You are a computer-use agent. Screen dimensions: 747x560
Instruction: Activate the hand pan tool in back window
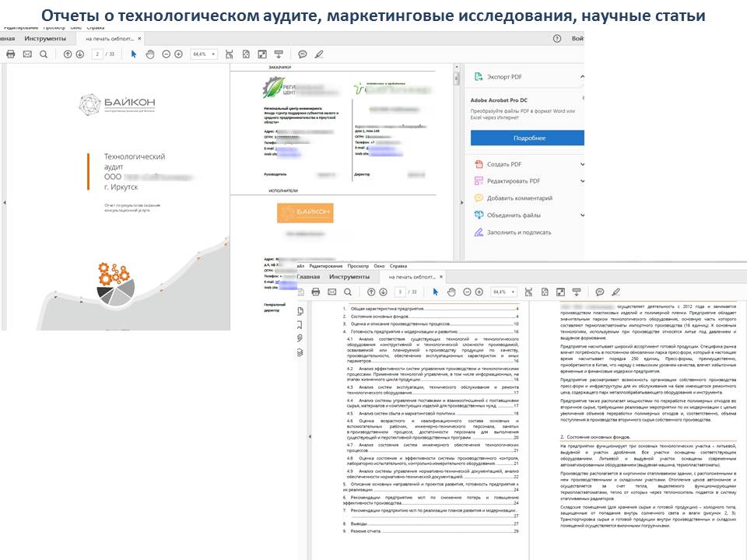pyautogui.click(x=150, y=54)
